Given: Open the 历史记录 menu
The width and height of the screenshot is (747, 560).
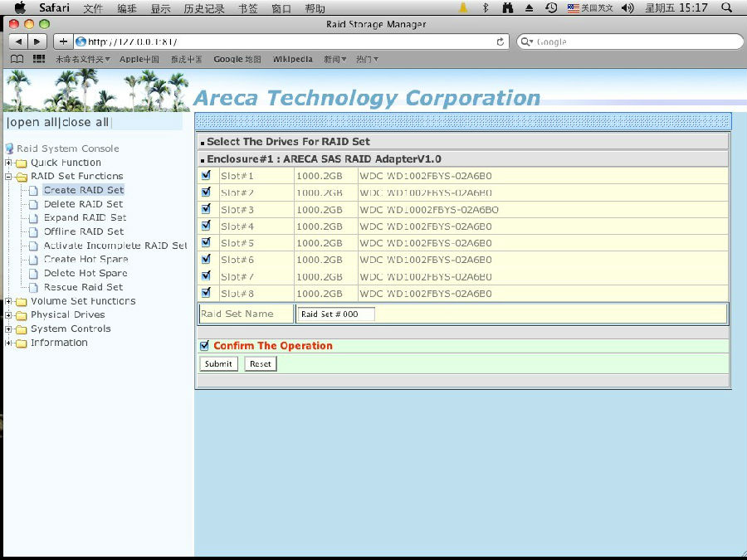Looking at the screenshot, I should [x=204, y=8].
